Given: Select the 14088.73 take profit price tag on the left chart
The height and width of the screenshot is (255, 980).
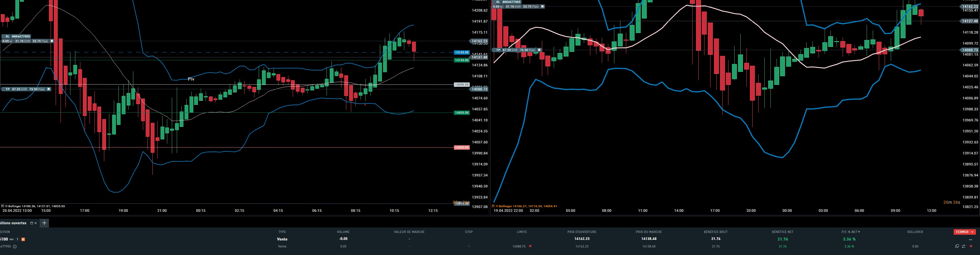Looking at the screenshot, I should [x=479, y=89].
